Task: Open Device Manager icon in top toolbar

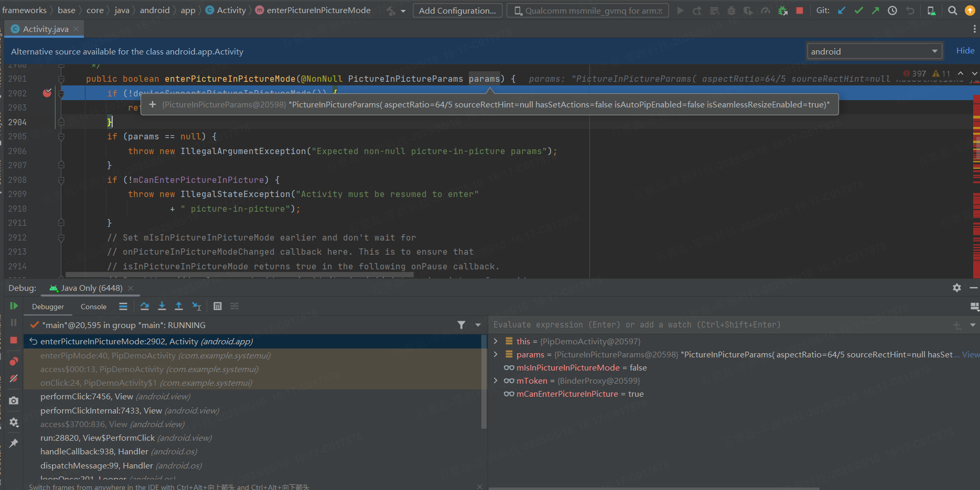Action: pos(931,10)
